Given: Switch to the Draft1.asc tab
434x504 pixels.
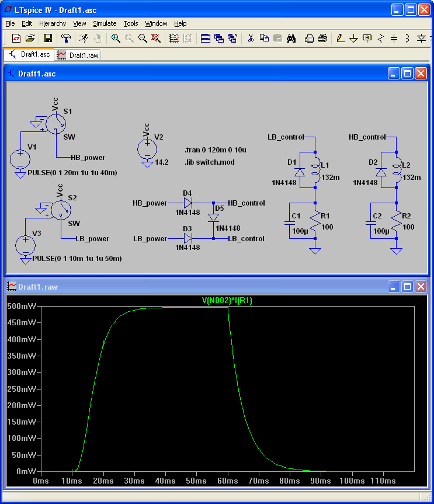Looking at the screenshot, I should (x=29, y=54).
